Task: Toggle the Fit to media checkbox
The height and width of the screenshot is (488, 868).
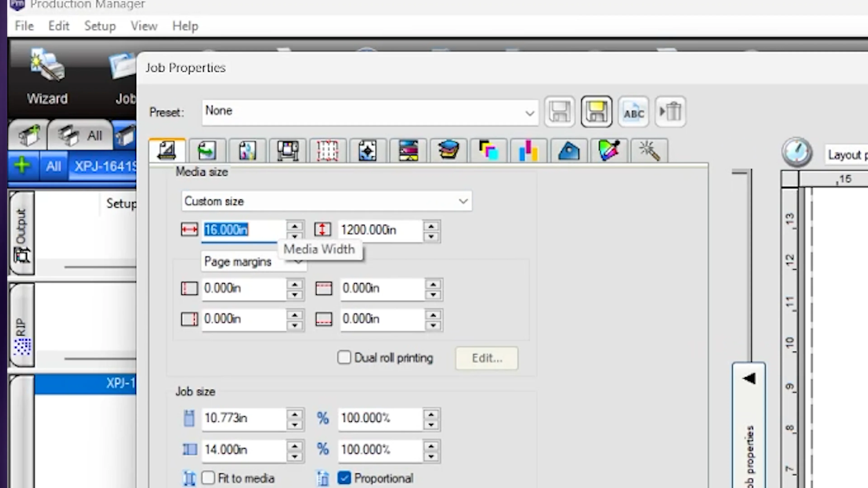Action: coord(208,478)
